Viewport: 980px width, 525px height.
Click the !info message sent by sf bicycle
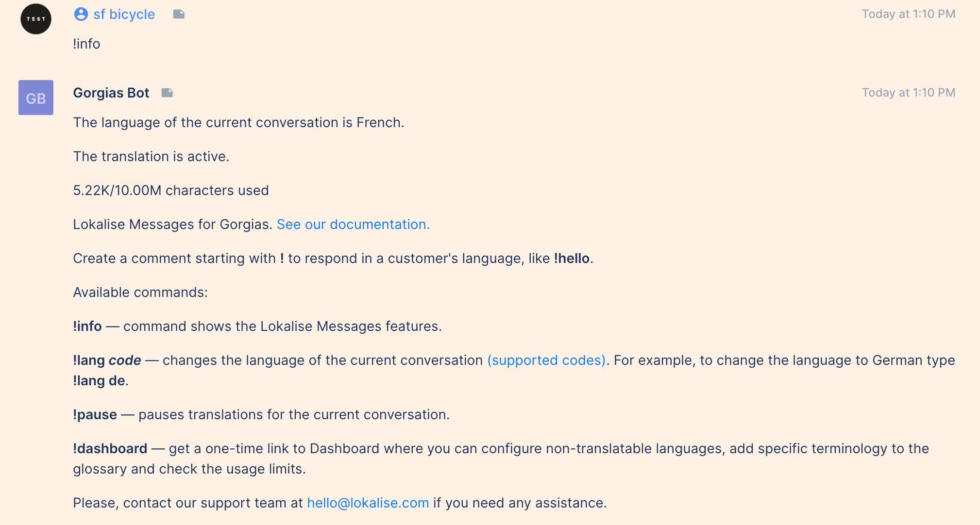point(86,44)
